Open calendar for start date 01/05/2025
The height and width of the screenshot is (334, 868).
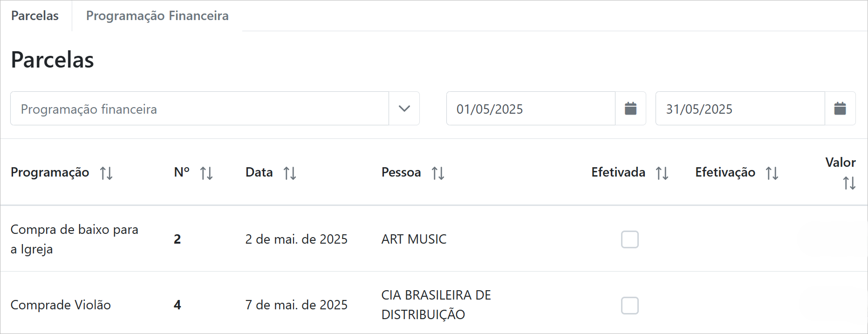(630, 109)
